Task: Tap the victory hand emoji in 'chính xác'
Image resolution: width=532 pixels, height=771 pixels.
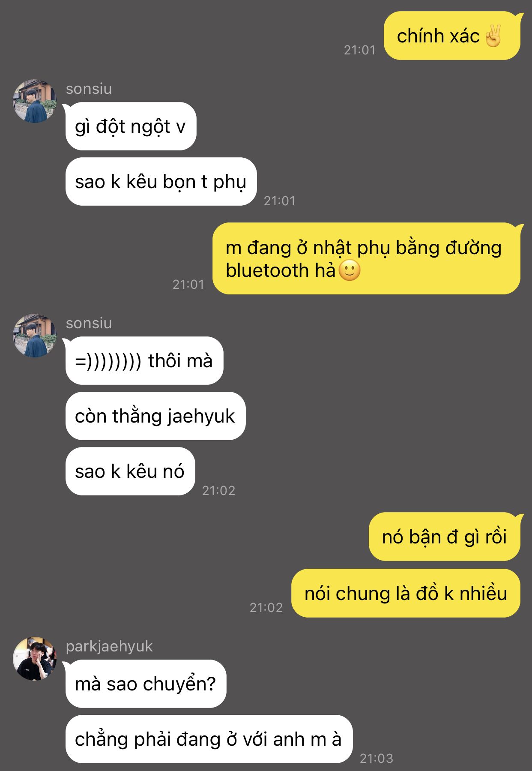Action: point(493,36)
